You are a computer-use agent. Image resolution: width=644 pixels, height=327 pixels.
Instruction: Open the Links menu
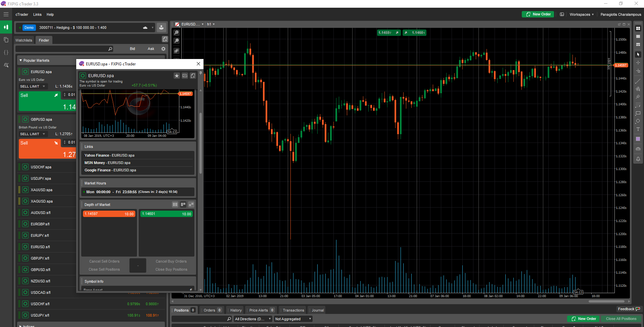point(37,15)
